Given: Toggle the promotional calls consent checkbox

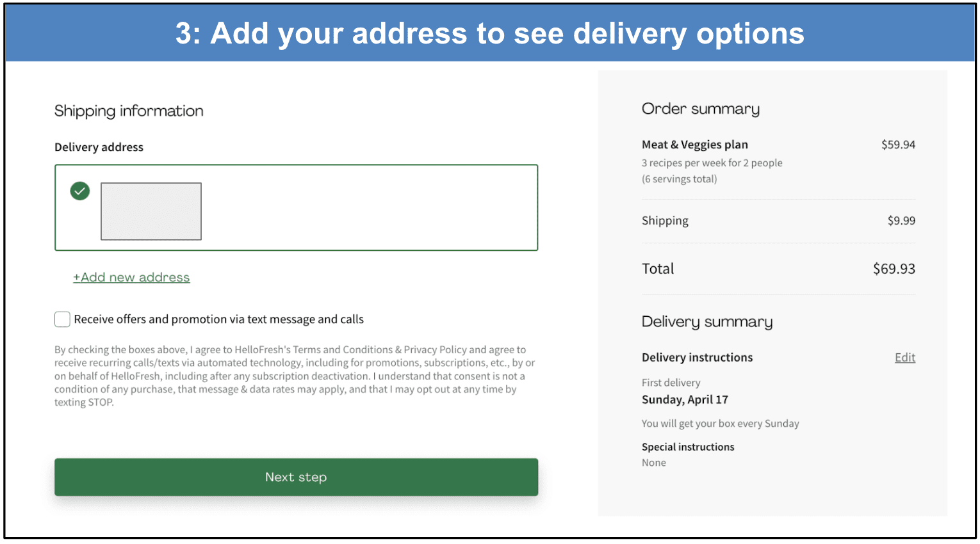Looking at the screenshot, I should [x=62, y=319].
